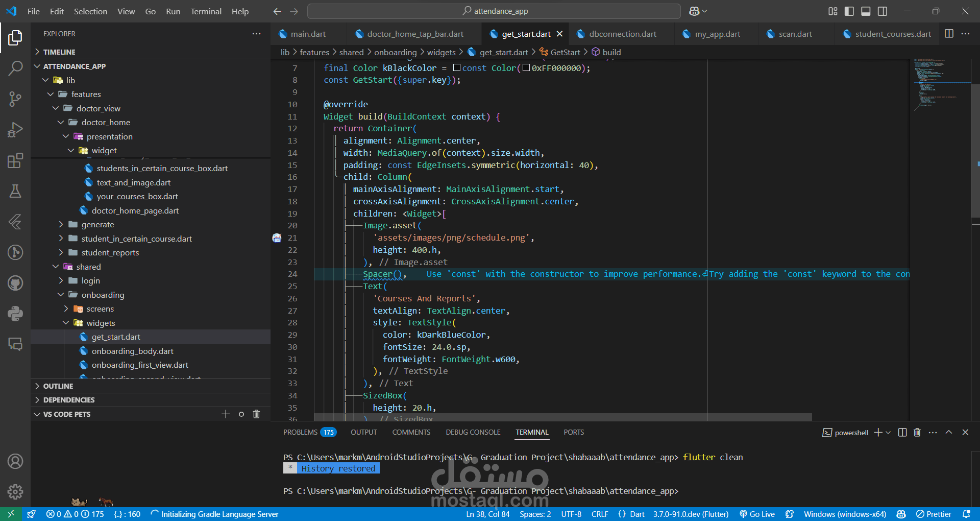Open the Search view in activity bar
The width and height of the screenshot is (980, 521).
tap(15, 68)
